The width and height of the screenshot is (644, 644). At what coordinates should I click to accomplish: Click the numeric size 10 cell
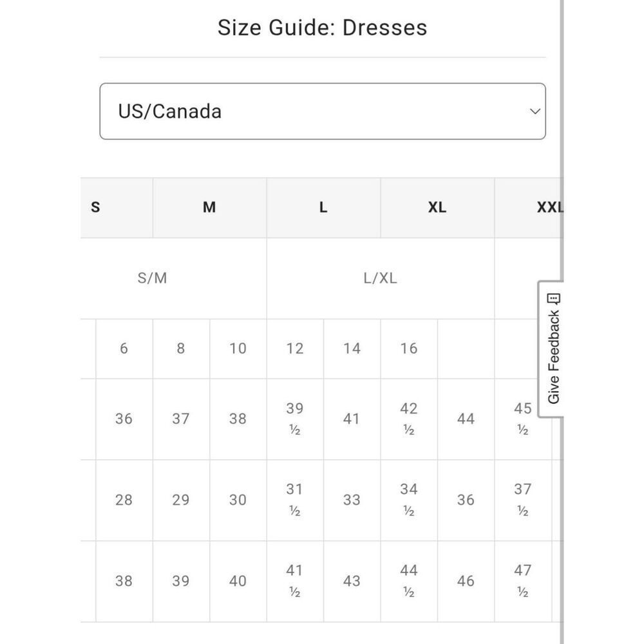click(238, 348)
